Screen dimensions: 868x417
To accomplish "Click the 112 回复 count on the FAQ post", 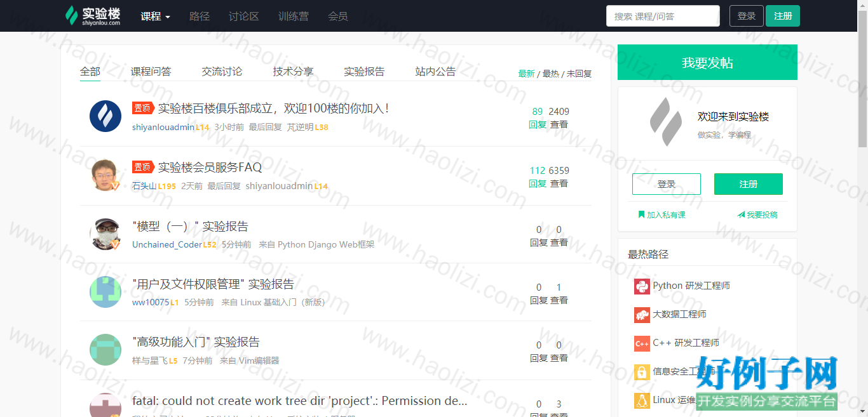I will click(x=538, y=176).
